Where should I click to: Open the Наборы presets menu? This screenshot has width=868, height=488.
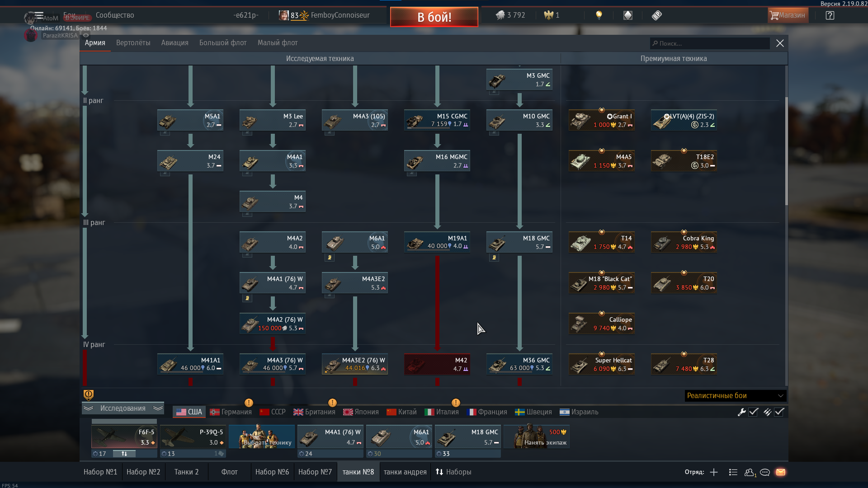coord(453,472)
